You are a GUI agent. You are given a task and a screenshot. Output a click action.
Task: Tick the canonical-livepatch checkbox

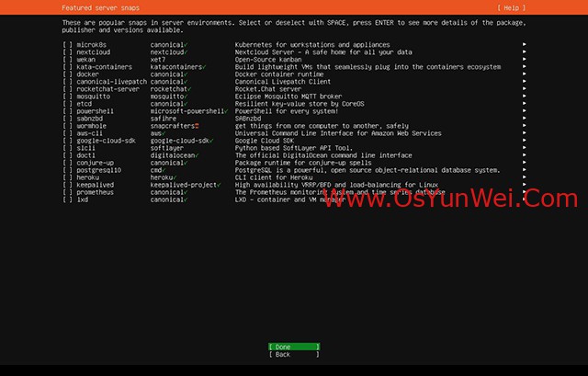(67, 82)
